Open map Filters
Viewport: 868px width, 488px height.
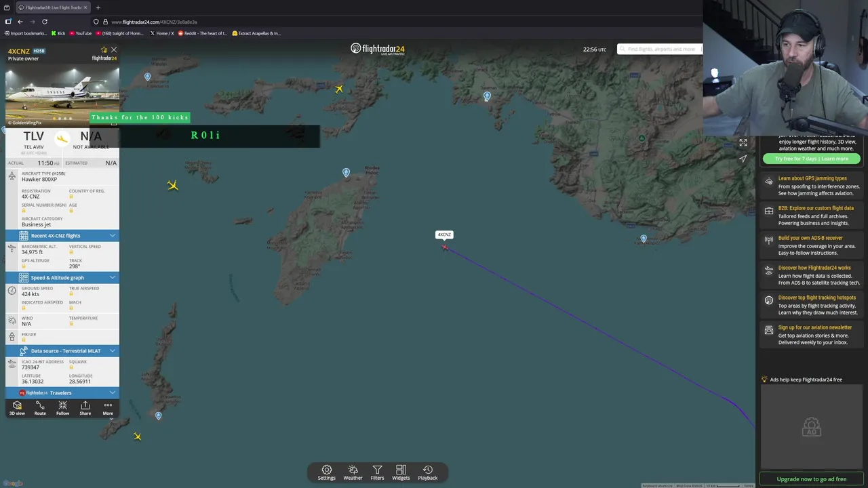[377, 472]
